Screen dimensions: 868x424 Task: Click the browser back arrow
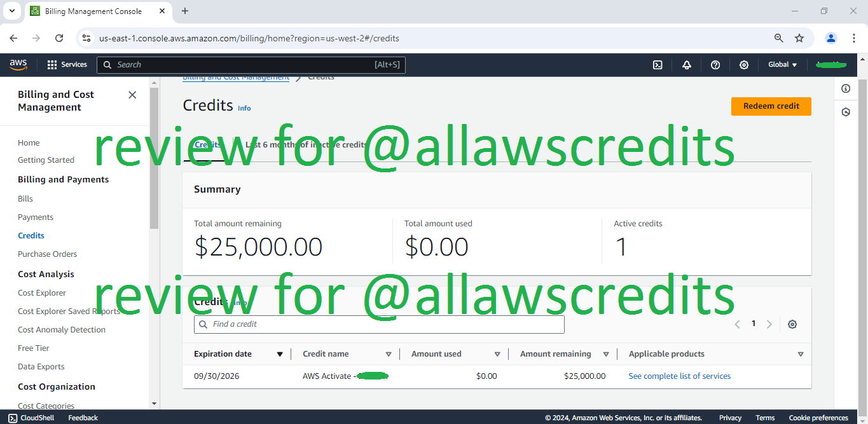[13, 38]
